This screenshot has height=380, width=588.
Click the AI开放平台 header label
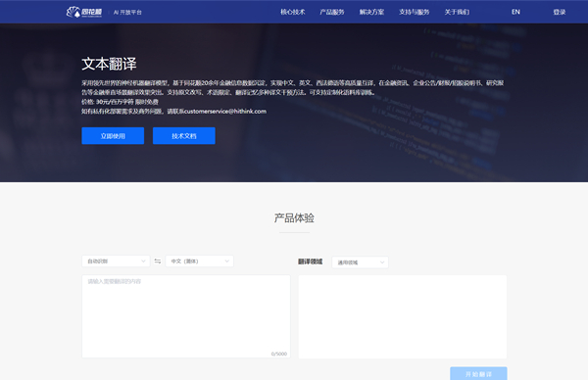tap(127, 12)
